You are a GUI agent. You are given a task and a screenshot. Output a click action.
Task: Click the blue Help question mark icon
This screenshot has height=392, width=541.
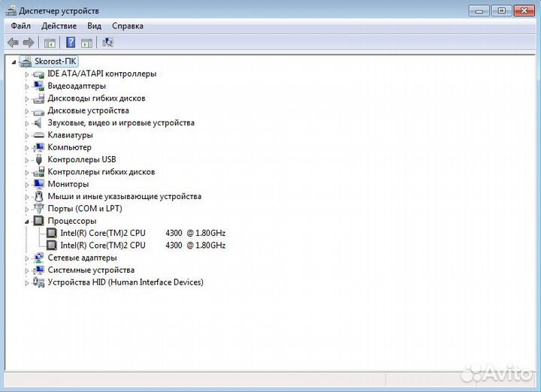click(x=71, y=43)
